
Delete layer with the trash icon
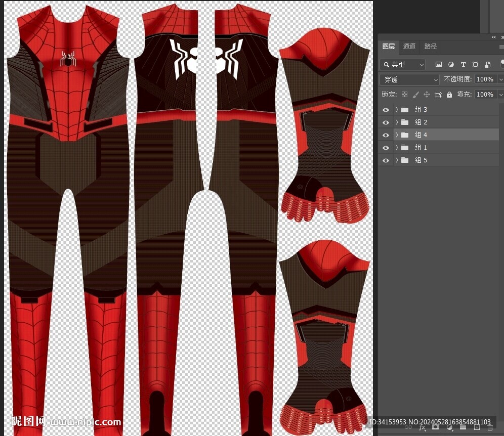click(x=490, y=427)
